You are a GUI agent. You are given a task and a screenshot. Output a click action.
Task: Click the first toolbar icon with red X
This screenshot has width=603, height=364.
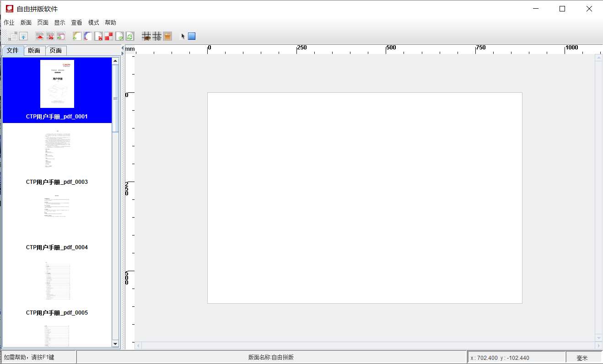point(50,36)
